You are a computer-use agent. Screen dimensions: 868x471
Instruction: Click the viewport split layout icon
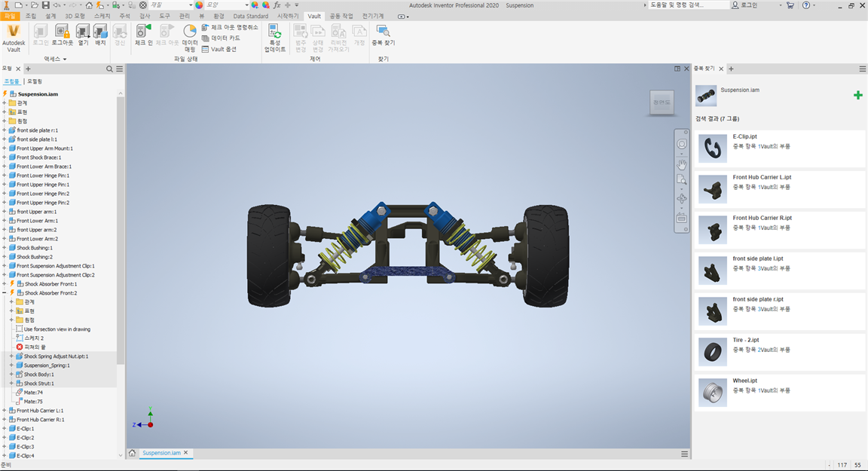click(677, 69)
